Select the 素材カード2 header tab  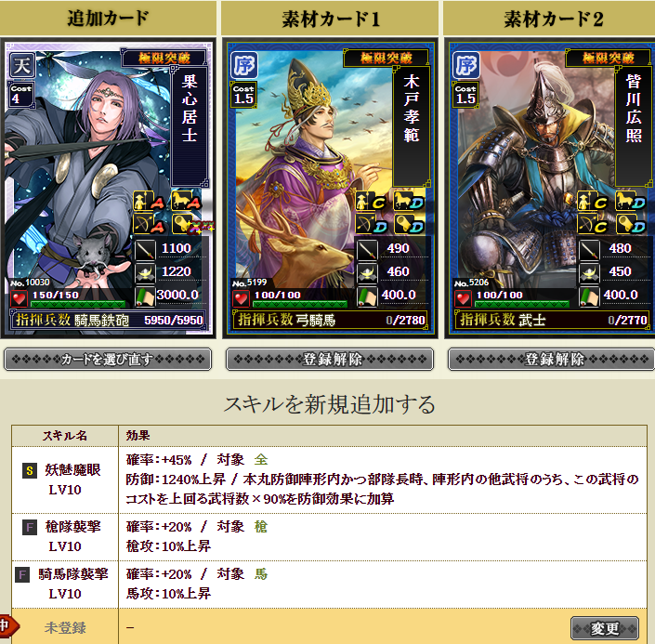(x=549, y=19)
